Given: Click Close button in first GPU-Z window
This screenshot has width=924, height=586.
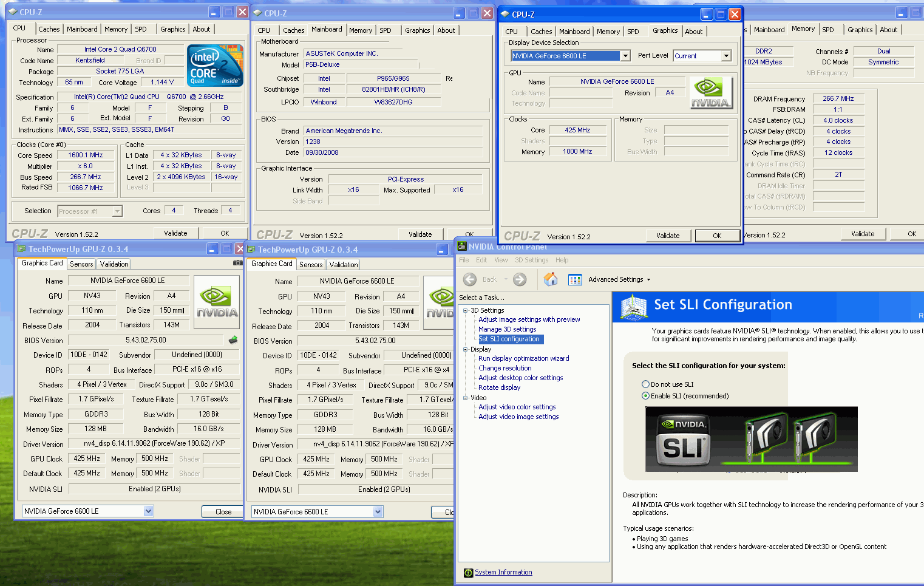Looking at the screenshot, I should [x=223, y=512].
